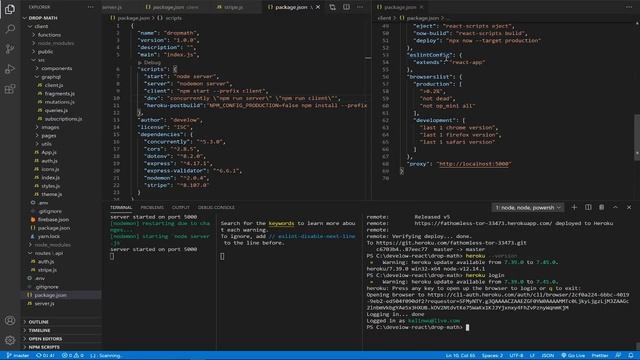Switch to the server.js editor tab
Screen dimensions: 640x360
click(113, 7)
